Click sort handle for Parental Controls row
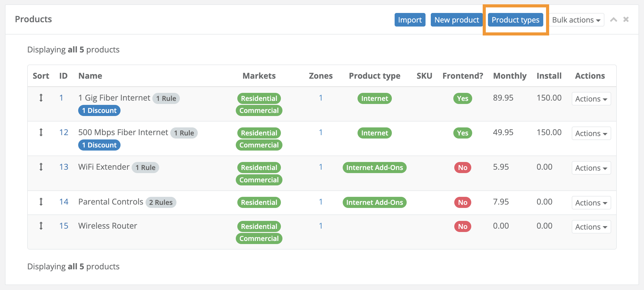 [x=41, y=202]
